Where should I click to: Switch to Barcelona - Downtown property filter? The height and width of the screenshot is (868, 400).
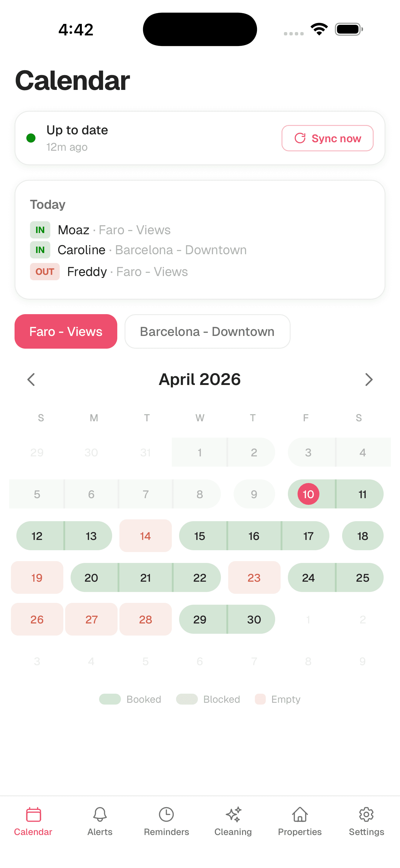tap(207, 332)
